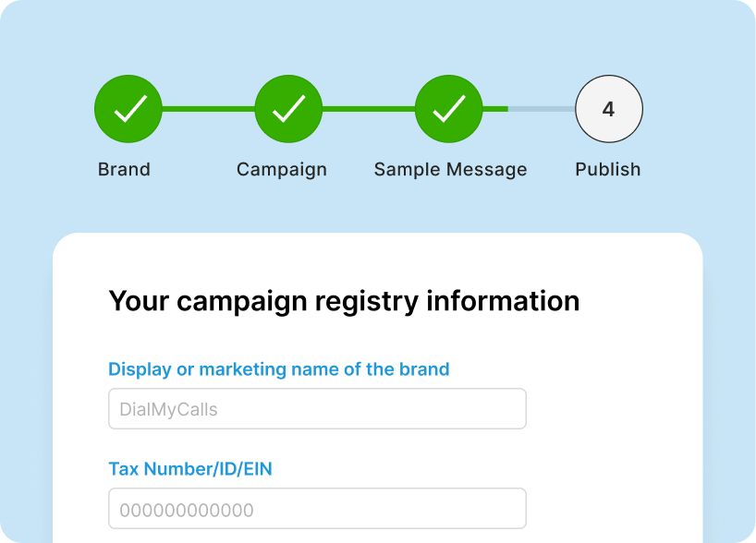Click the Brand step checkmark icon
Viewport: 756px width, 543px height.
[128, 109]
